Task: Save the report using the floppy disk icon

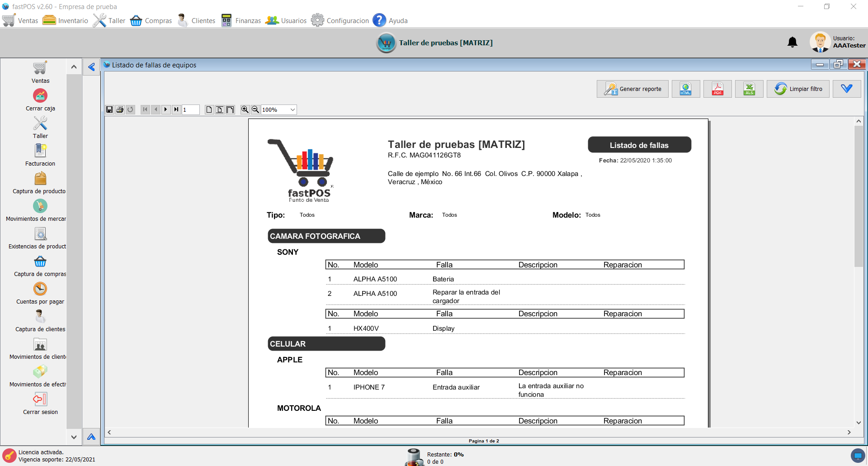Action: tap(109, 109)
